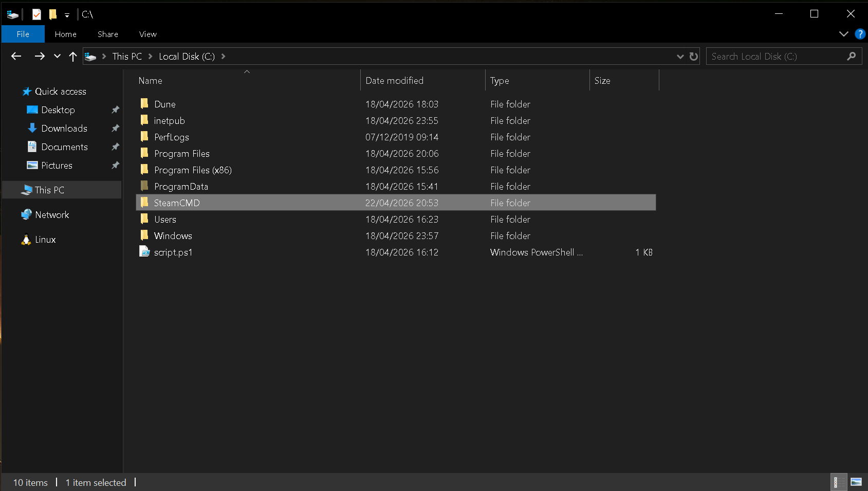Open the File menu
This screenshot has width=868, height=491.
click(x=23, y=34)
